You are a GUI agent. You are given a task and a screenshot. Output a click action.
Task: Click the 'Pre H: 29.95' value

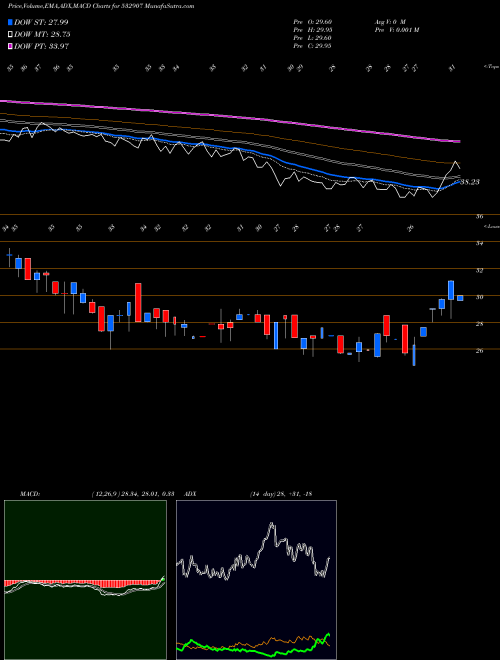click(312, 30)
